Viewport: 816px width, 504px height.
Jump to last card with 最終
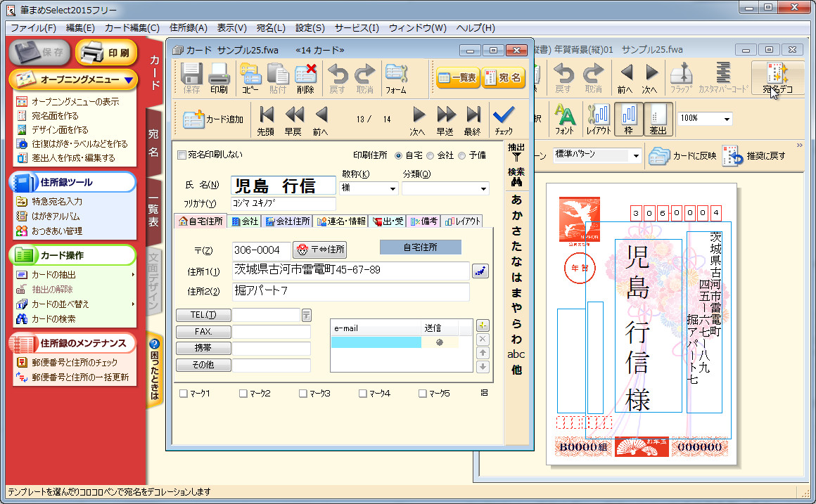coord(473,121)
